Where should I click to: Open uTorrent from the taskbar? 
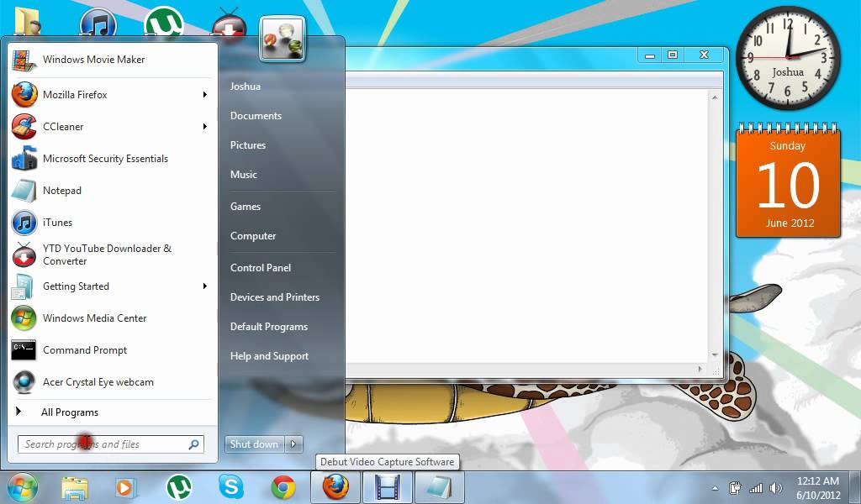click(178, 487)
